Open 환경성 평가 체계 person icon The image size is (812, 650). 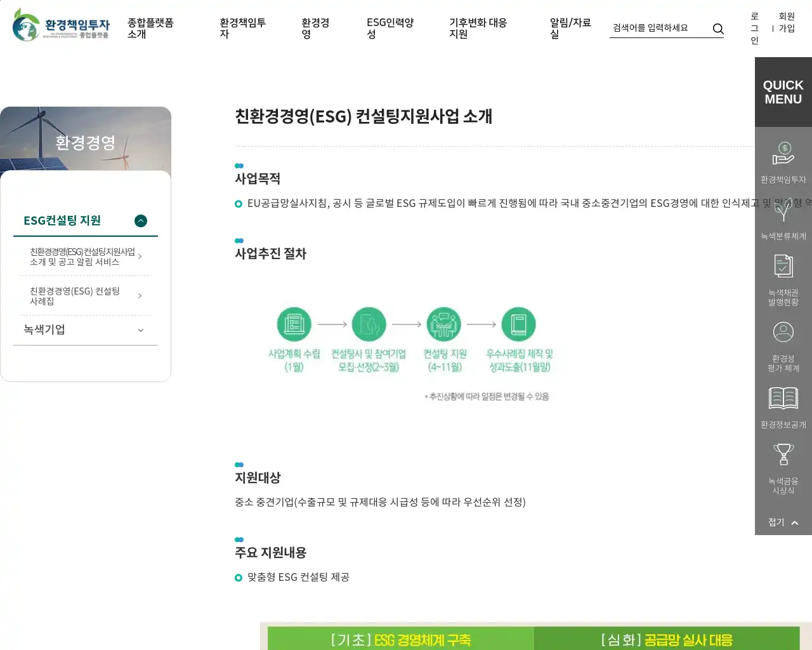(x=783, y=333)
